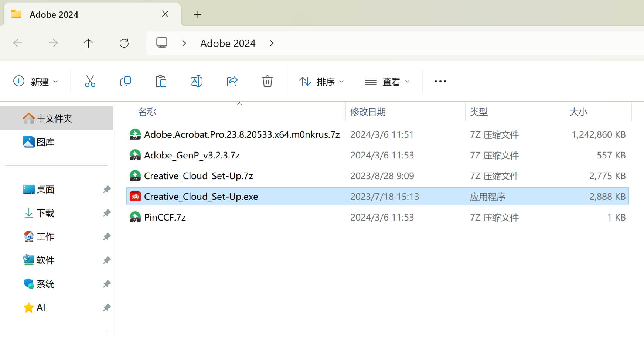The image size is (644, 338).
Task: Click the size 1,242,860 KB cell
Action: click(x=599, y=134)
